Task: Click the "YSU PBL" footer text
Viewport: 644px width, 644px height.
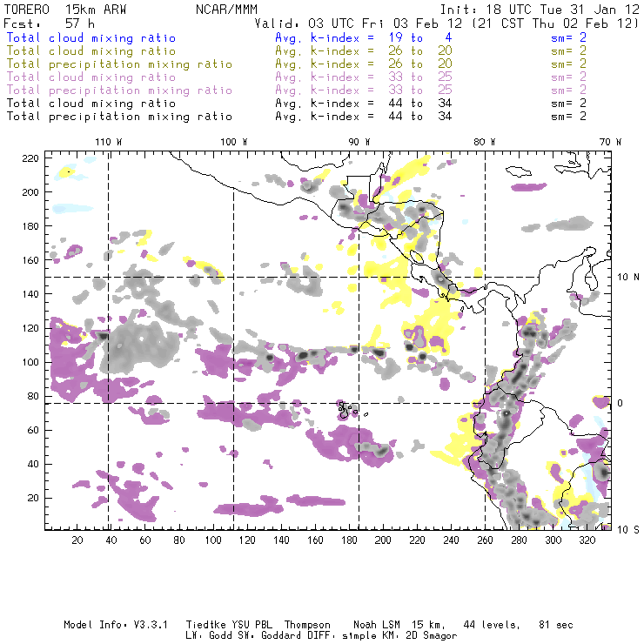Action: 252,625
